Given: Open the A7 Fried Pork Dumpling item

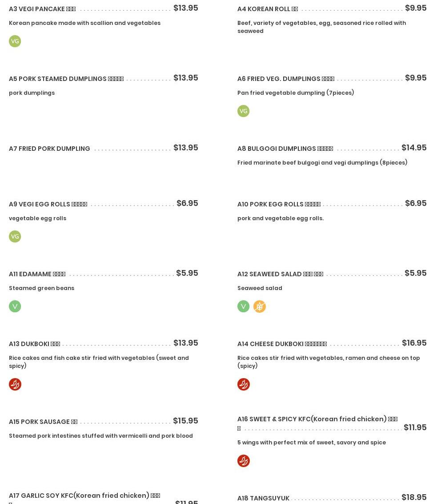Looking at the screenshot, I should (49, 149).
